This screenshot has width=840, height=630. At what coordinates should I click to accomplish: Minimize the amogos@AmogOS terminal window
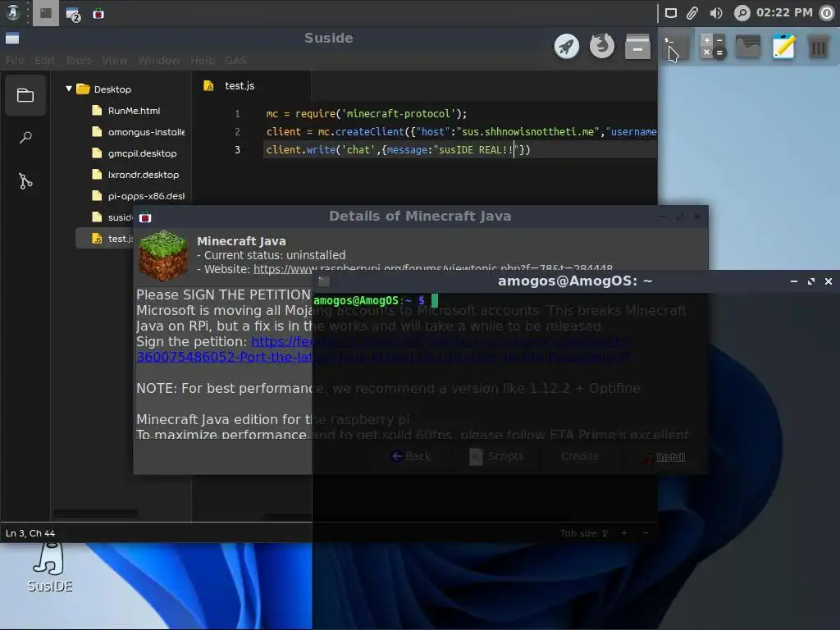tap(794, 281)
